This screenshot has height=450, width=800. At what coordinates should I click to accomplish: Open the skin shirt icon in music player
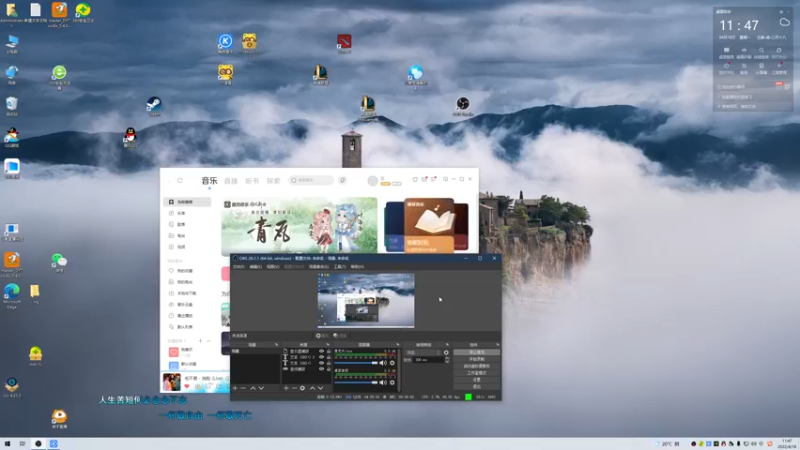tap(415, 180)
